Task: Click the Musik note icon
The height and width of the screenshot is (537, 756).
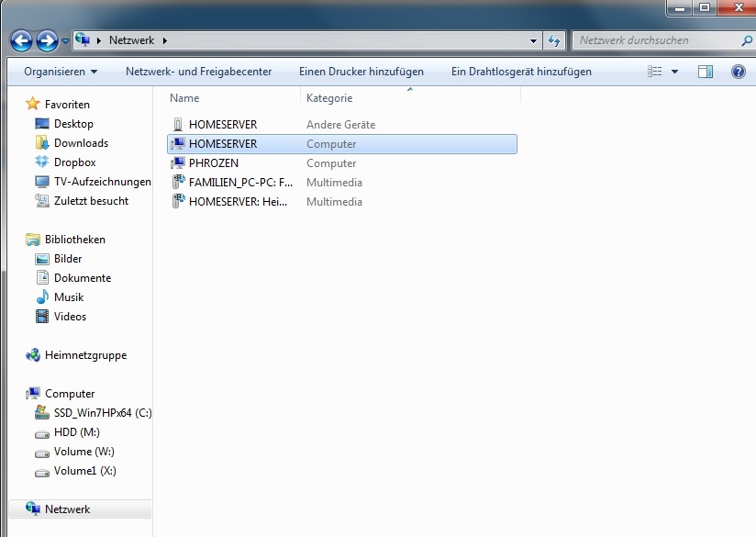Action: [42, 296]
